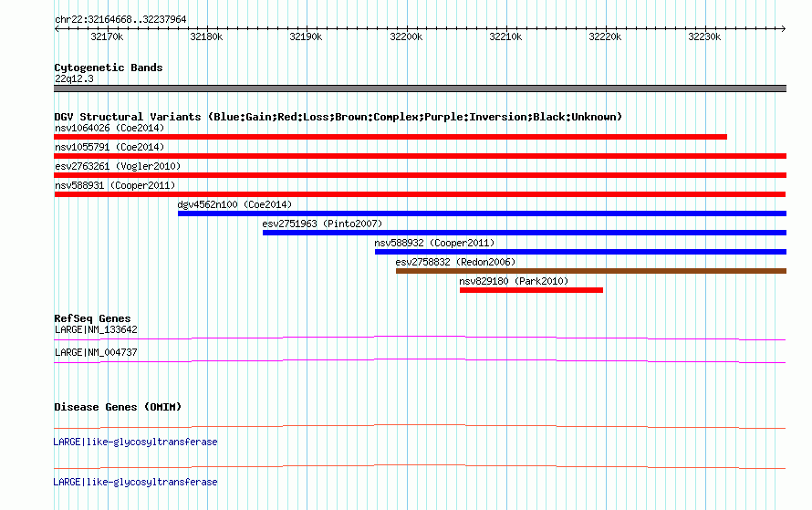
Task: Click the 32200k ruler tick label
Action: pos(406,36)
